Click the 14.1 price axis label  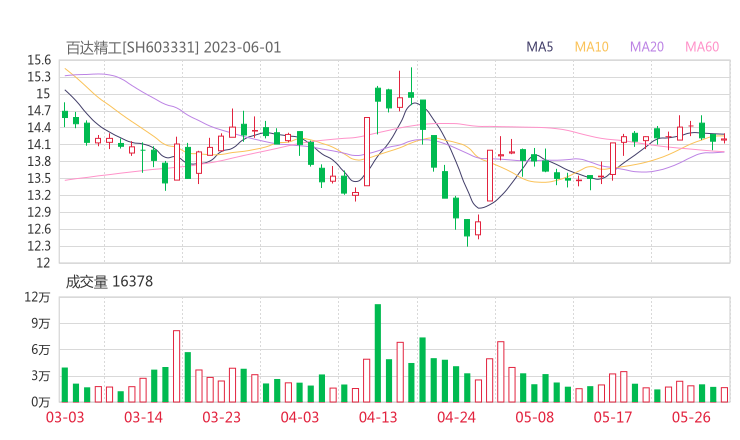(39, 144)
